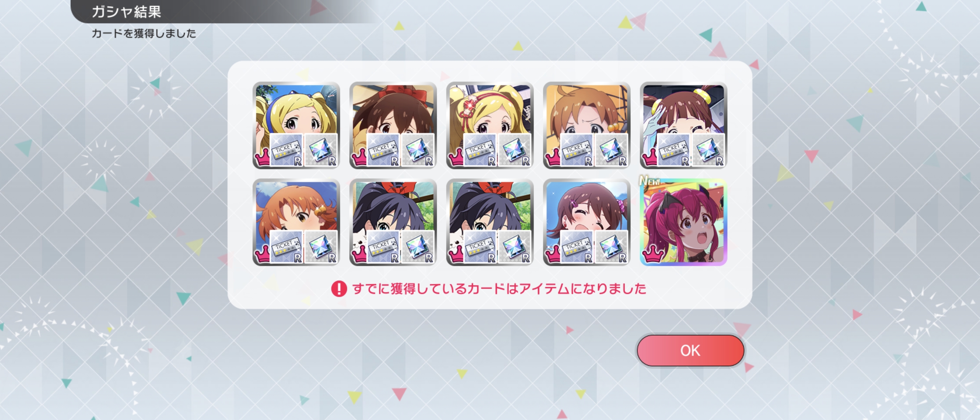The image size is (980, 420).
Task: Select the NEW pink-haired devil horn card
Action: click(x=683, y=222)
